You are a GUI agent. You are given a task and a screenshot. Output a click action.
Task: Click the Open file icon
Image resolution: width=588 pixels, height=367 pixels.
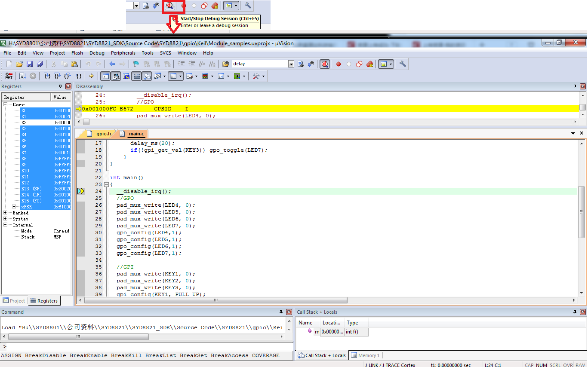[x=19, y=64]
